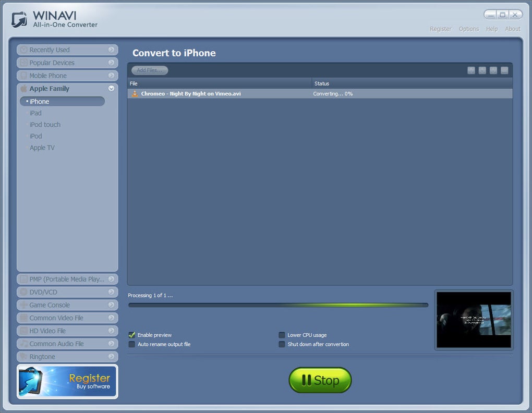This screenshot has width=532, height=413.
Task: Check Auto rename output file
Action: [x=131, y=344]
